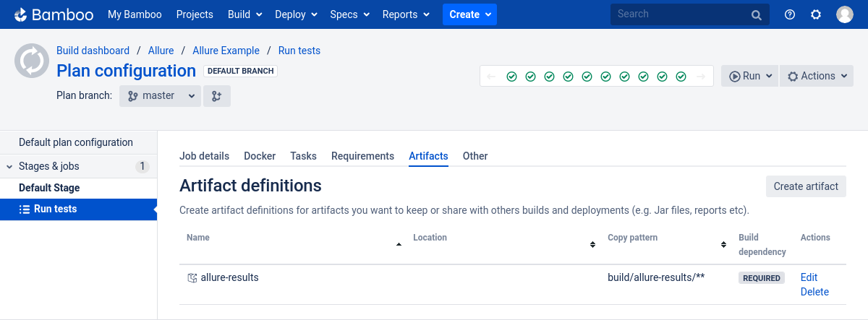Click the allure-results artifact name
Image resolution: width=868 pixels, height=320 pixels.
tap(229, 277)
